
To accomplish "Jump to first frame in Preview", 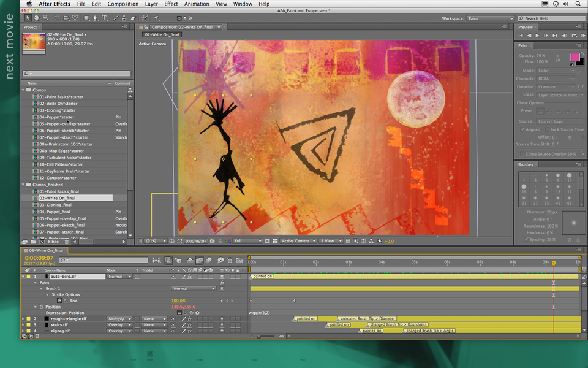I will [521, 36].
